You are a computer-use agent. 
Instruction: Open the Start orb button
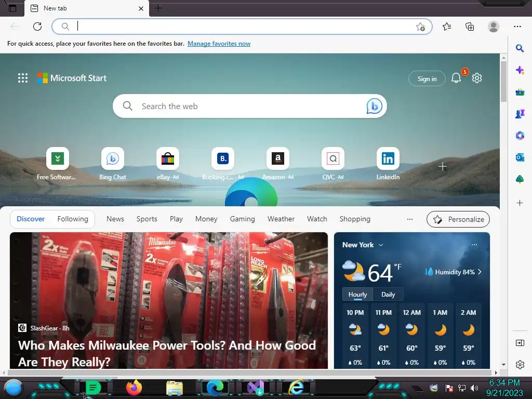tap(14, 388)
